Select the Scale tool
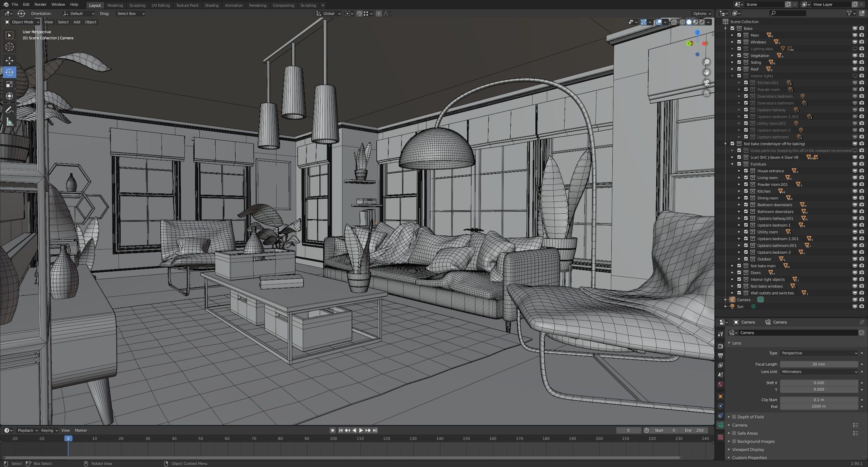 point(9,84)
